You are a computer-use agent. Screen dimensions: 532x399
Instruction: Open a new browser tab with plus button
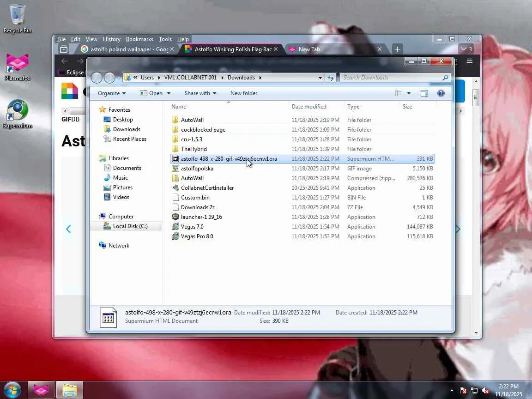(x=397, y=49)
